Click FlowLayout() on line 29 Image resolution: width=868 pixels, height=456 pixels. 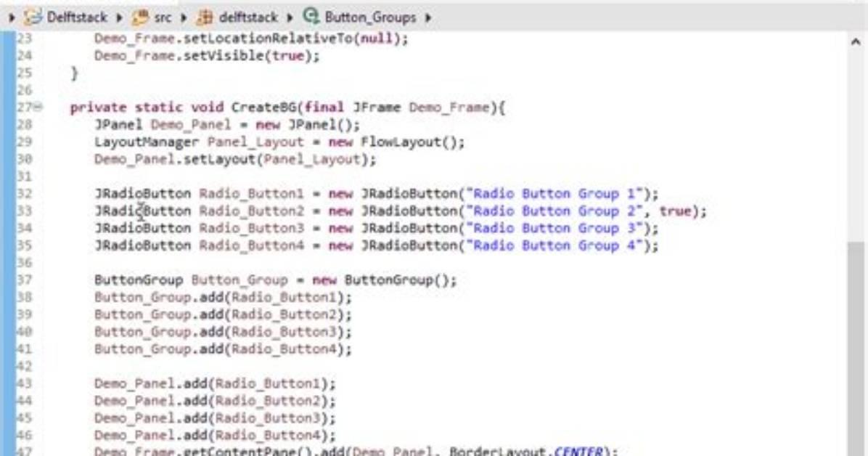click(409, 142)
